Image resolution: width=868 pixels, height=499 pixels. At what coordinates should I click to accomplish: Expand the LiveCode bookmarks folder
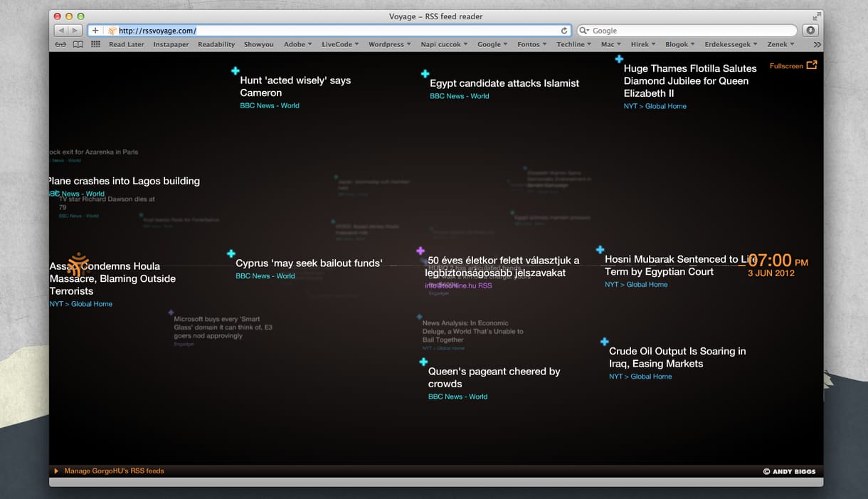(x=340, y=44)
